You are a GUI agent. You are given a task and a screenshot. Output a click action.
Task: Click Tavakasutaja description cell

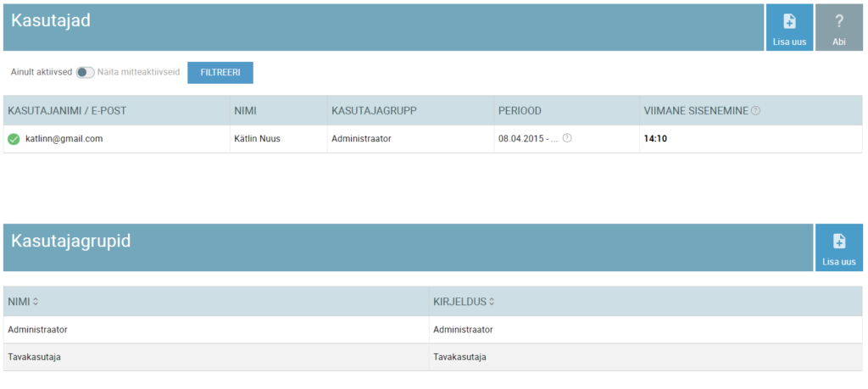click(x=459, y=357)
